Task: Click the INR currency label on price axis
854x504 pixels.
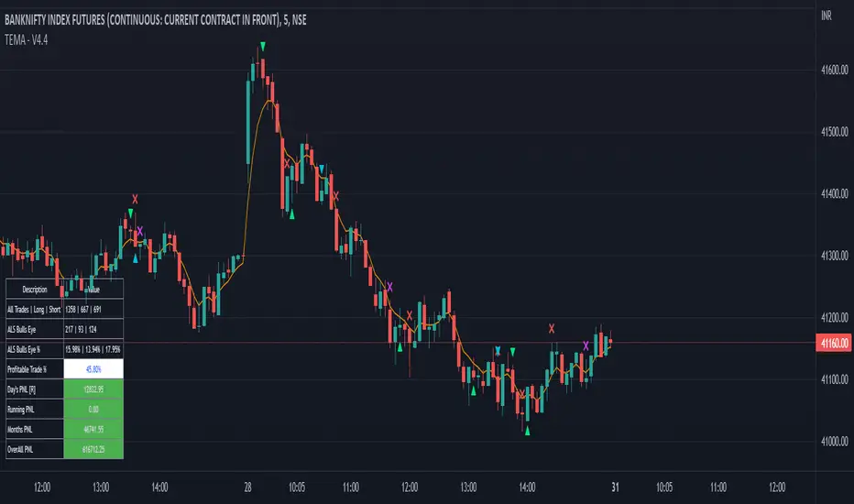Action: point(827,16)
